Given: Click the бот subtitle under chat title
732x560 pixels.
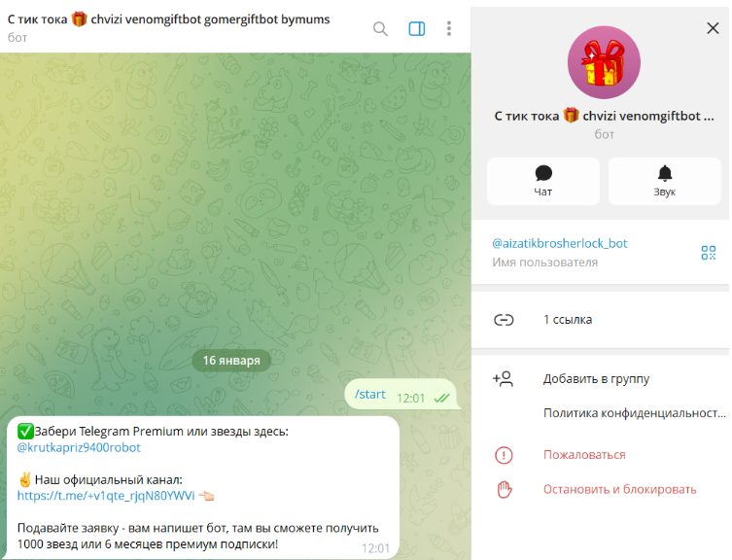Looking at the screenshot, I should tap(17, 38).
